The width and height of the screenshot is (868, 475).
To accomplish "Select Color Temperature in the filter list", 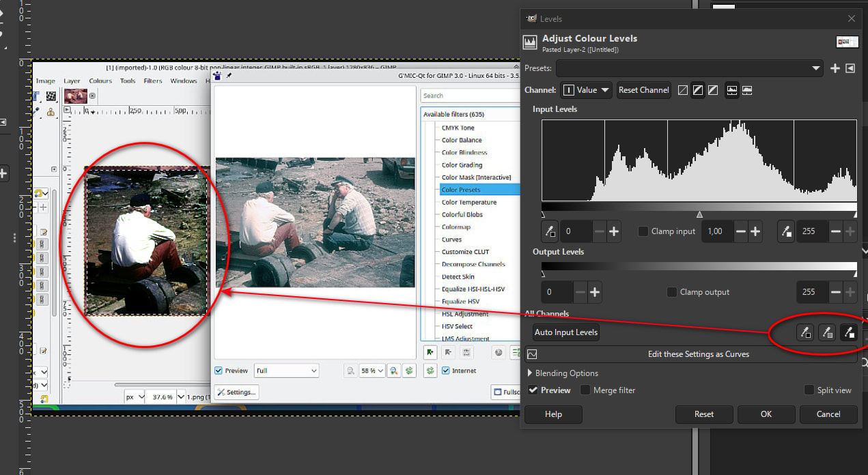I will (468, 202).
